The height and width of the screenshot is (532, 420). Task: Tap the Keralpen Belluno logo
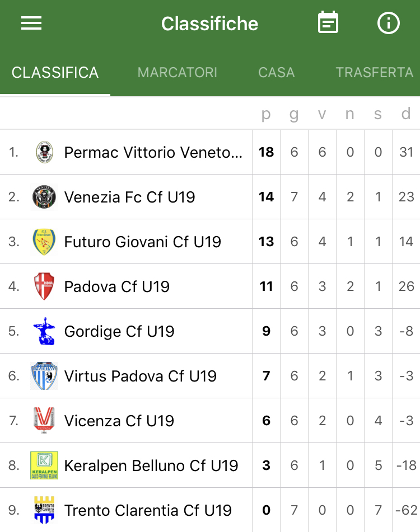[x=44, y=465]
